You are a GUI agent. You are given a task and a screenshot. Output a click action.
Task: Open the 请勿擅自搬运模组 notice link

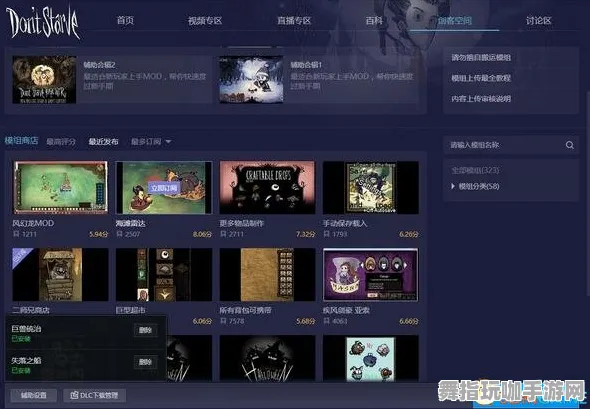coord(481,58)
